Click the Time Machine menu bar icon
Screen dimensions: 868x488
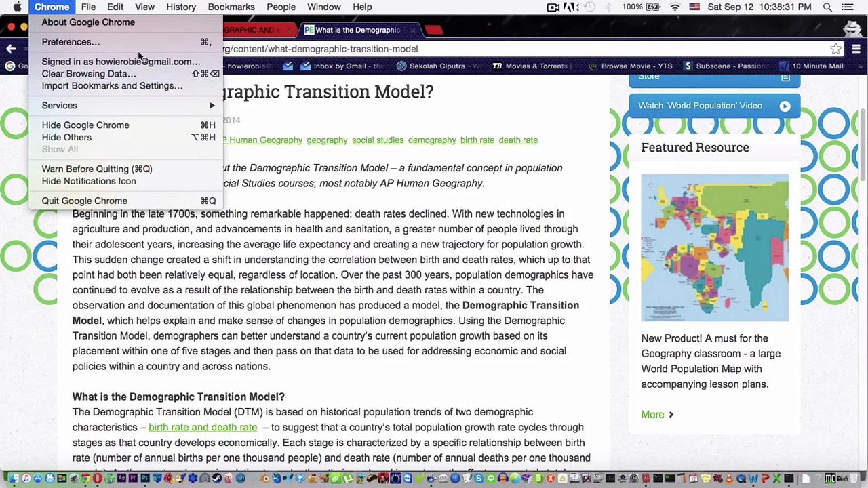point(590,7)
